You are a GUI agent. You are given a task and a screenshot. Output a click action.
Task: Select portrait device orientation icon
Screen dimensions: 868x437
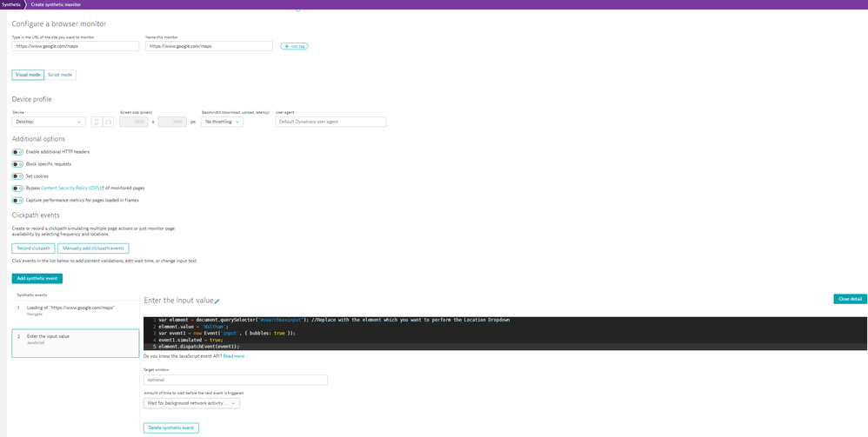coord(97,122)
